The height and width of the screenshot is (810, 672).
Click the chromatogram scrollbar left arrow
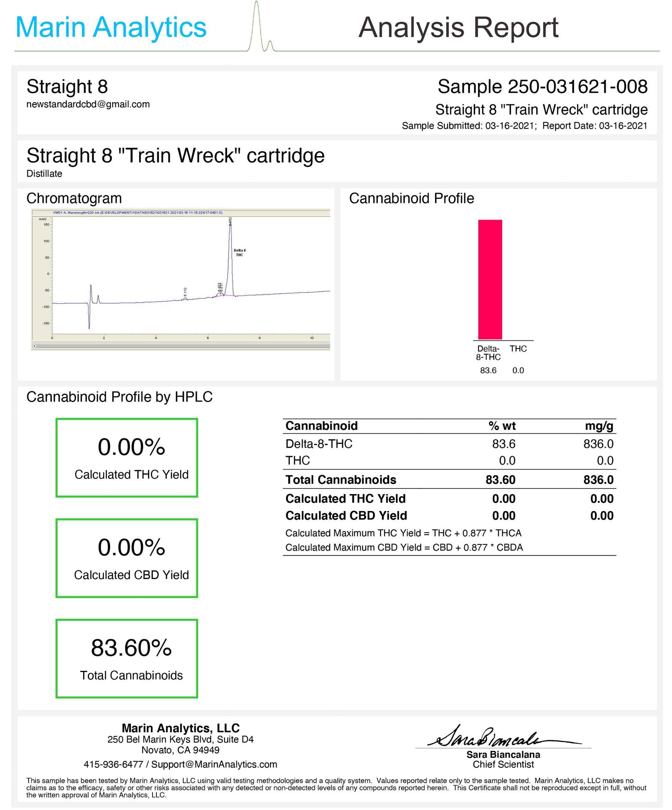pos(34,346)
